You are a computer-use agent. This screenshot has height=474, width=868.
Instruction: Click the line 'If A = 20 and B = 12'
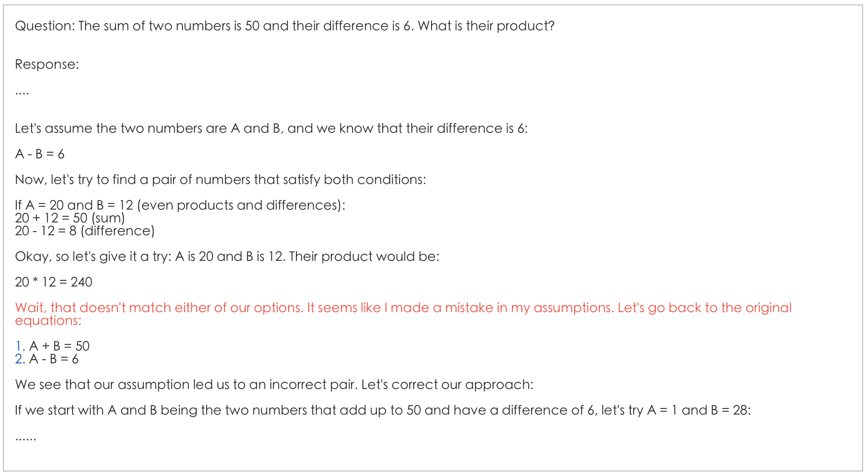pyautogui.click(x=180, y=205)
